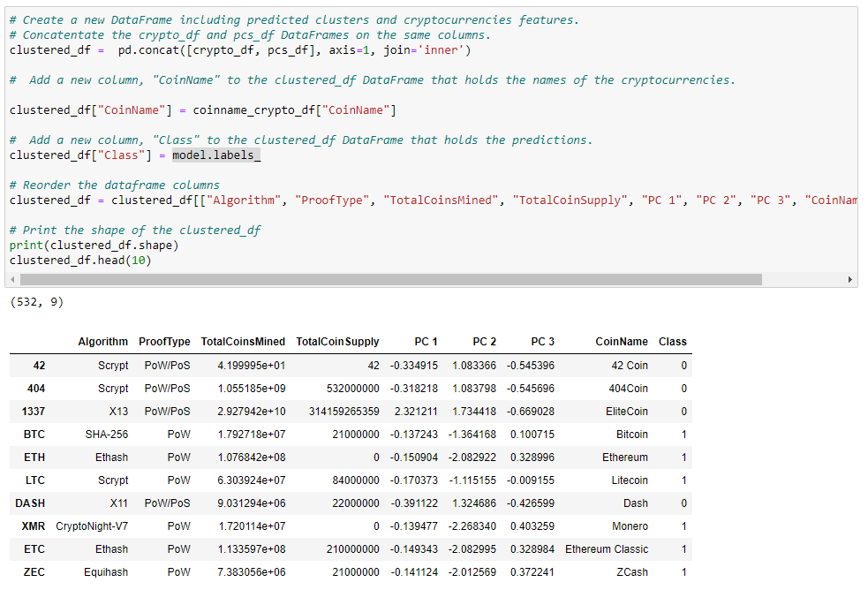This screenshot has width=868, height=605.
Task: Click the BTC row index
Action: (x=34, y=435)
